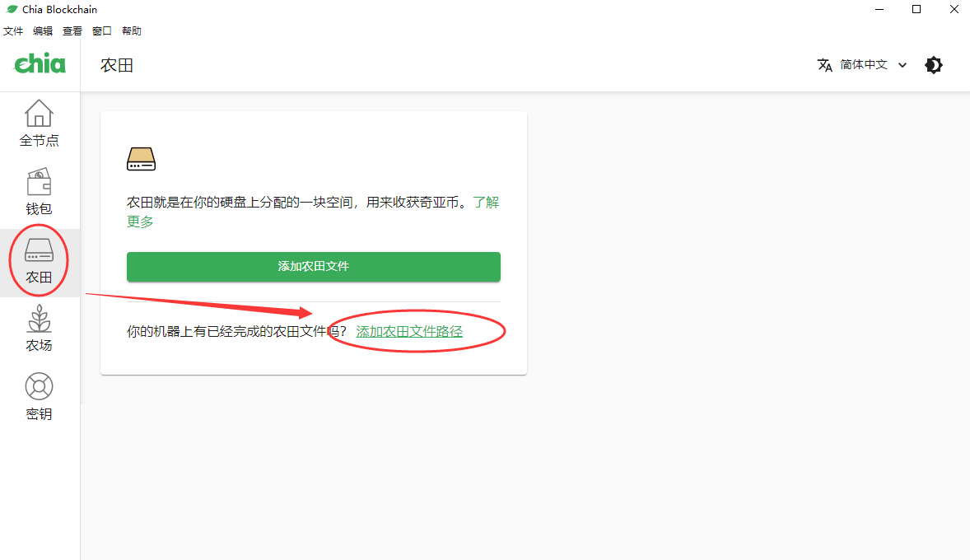The width and height of the screenshot is (970, 560).
Task: Open the 文件 menu
Action: (13, 31)
